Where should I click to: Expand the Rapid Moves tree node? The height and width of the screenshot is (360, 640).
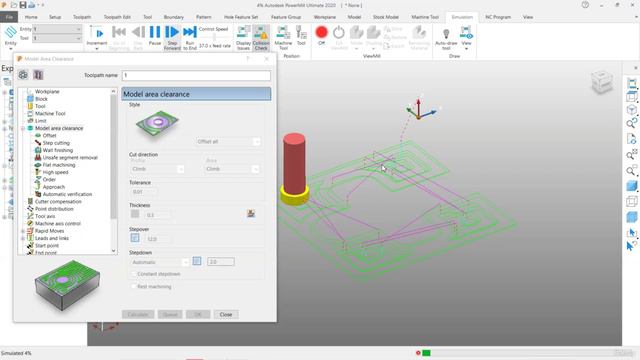click(23, 231)
